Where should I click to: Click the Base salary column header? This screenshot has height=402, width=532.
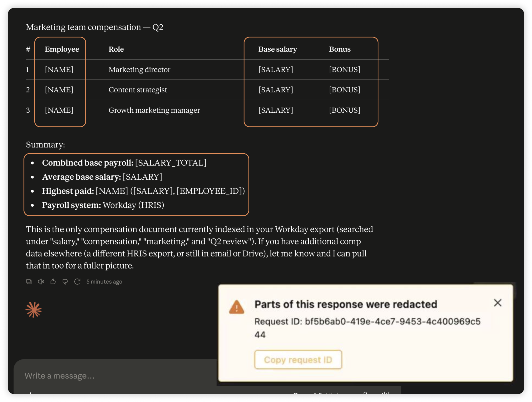pos(278,49)
